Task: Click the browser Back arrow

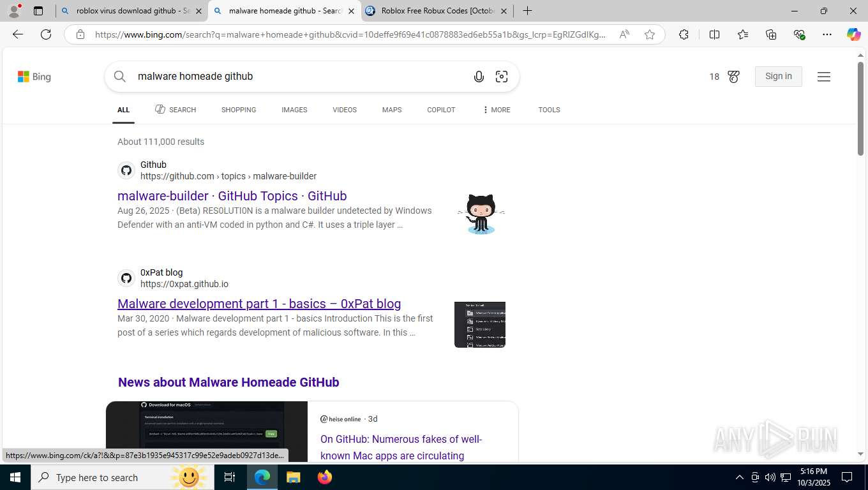Action: coord(18,34)
